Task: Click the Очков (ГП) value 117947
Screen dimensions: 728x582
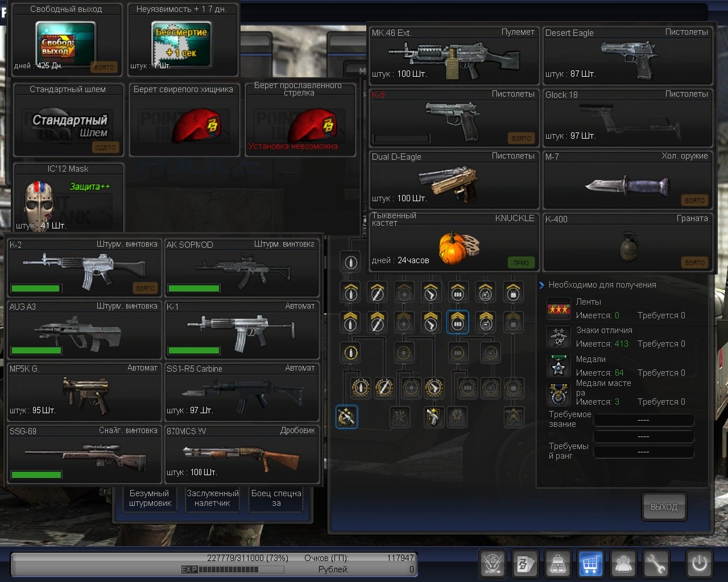Action: [x=400, y=558]
